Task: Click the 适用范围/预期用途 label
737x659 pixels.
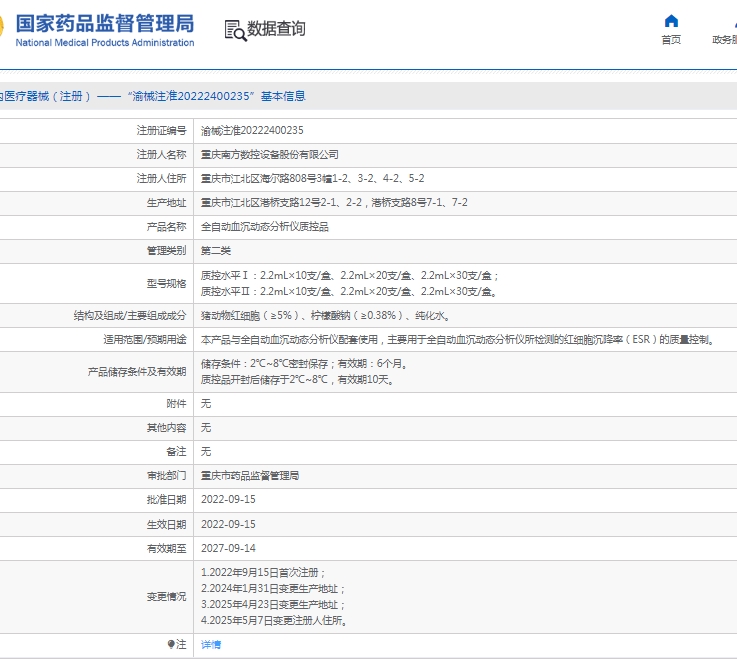Action: tap(145, 339)
